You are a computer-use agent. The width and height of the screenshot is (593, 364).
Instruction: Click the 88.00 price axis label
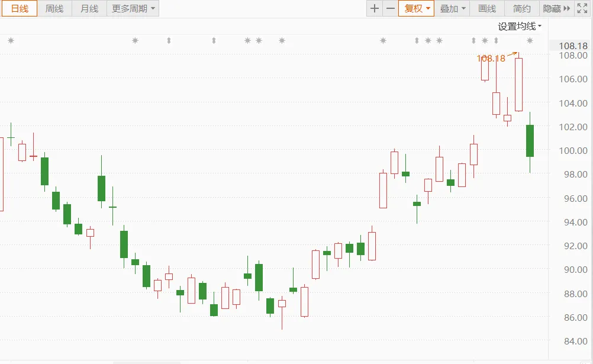tap(575, 294)
